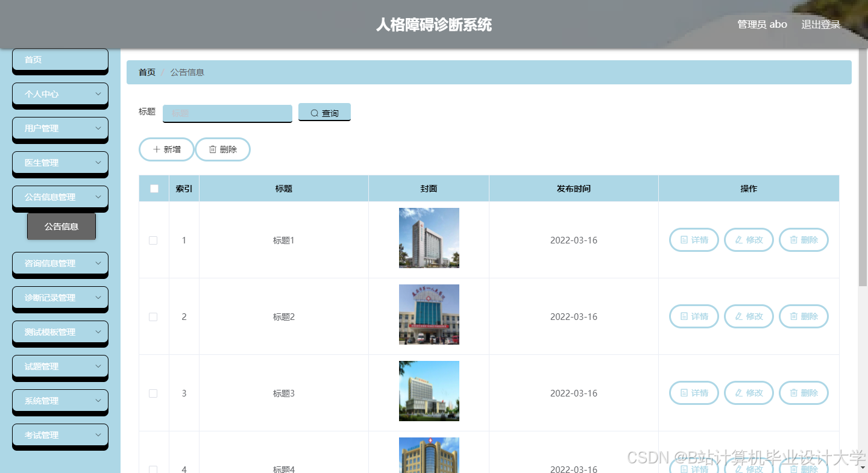Image resolution: width=868 pixels, height=473 pixels.
Task: Expand 医生管理 menu chevron
Action: point(98,163)
